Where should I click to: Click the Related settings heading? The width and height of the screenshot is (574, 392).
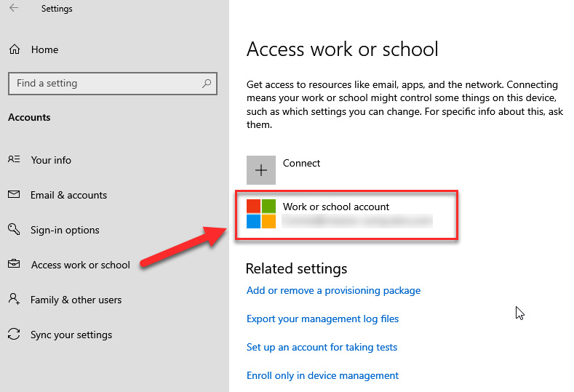point(296,268)
